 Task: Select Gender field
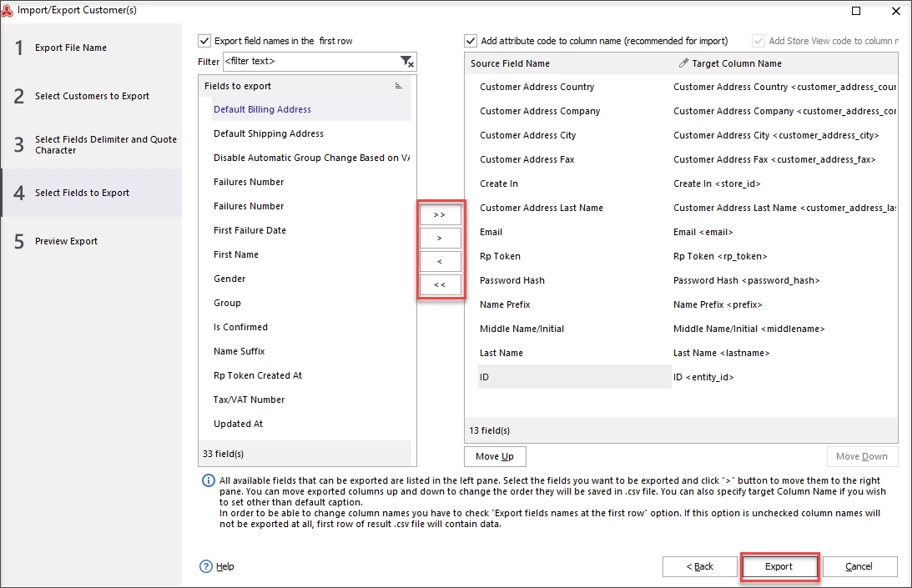pyautogui.click(x=311, y=279)
